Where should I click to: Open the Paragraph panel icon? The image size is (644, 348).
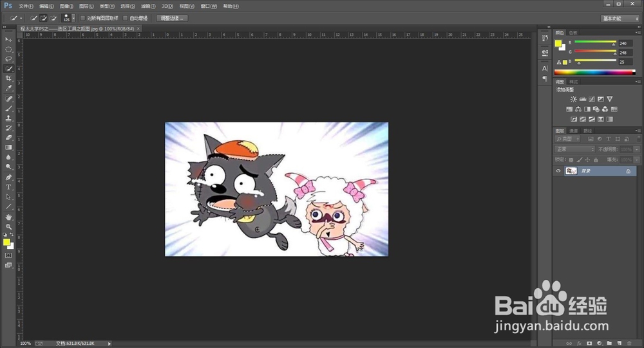(545, 78)
